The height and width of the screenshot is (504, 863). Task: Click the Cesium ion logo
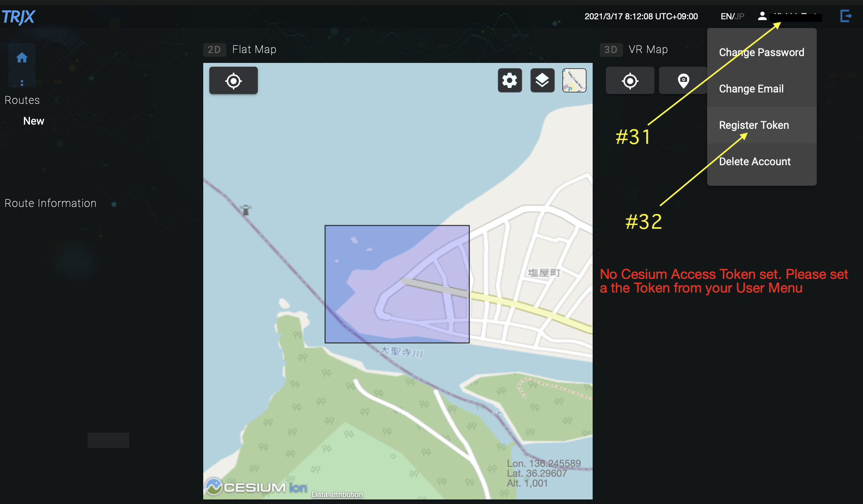[x=256, y=487]
